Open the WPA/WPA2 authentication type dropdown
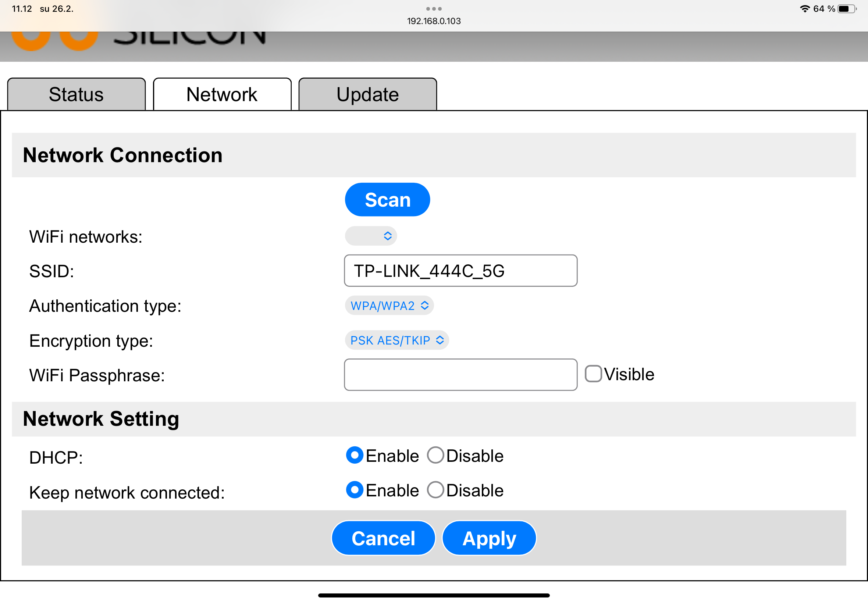 click(x=389, y=305)
